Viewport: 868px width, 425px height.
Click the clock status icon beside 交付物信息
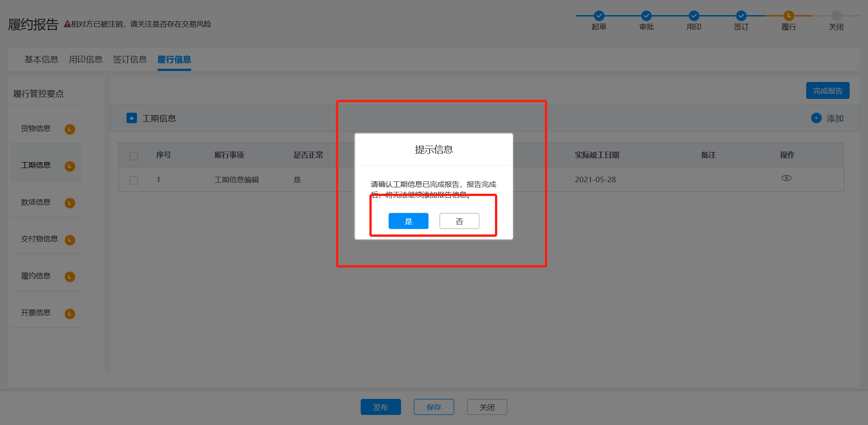[x=70, y=240]
